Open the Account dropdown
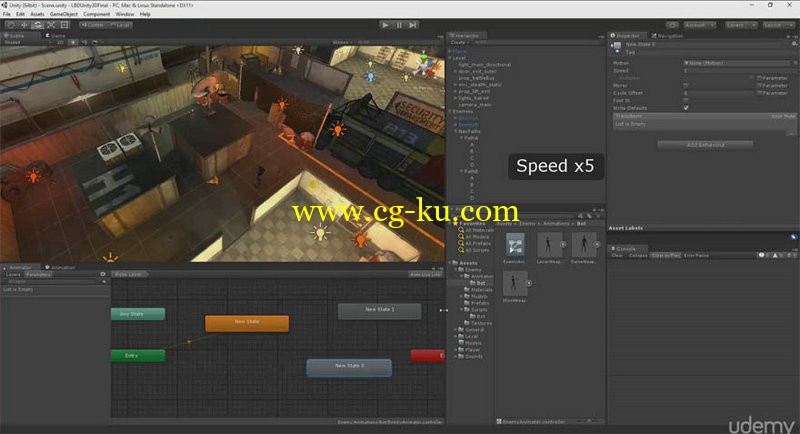The height and width of the screenshot is (434, 800). 699,24
